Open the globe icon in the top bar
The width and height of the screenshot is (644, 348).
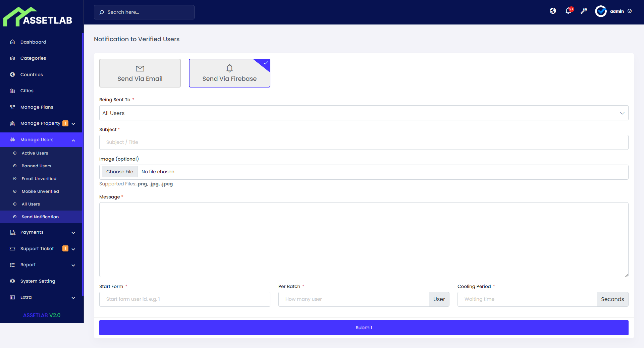click(x=552, y=11)
